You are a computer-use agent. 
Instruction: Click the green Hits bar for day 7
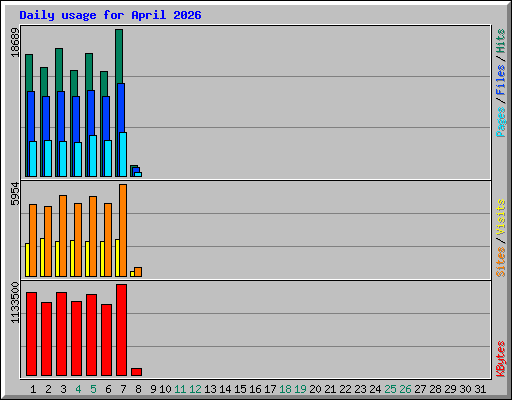(119, 56)
